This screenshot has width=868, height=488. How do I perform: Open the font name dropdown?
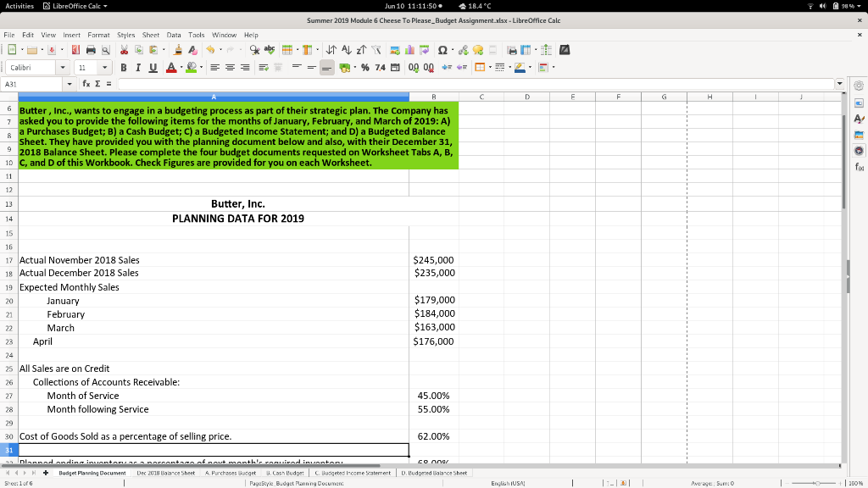63,68
